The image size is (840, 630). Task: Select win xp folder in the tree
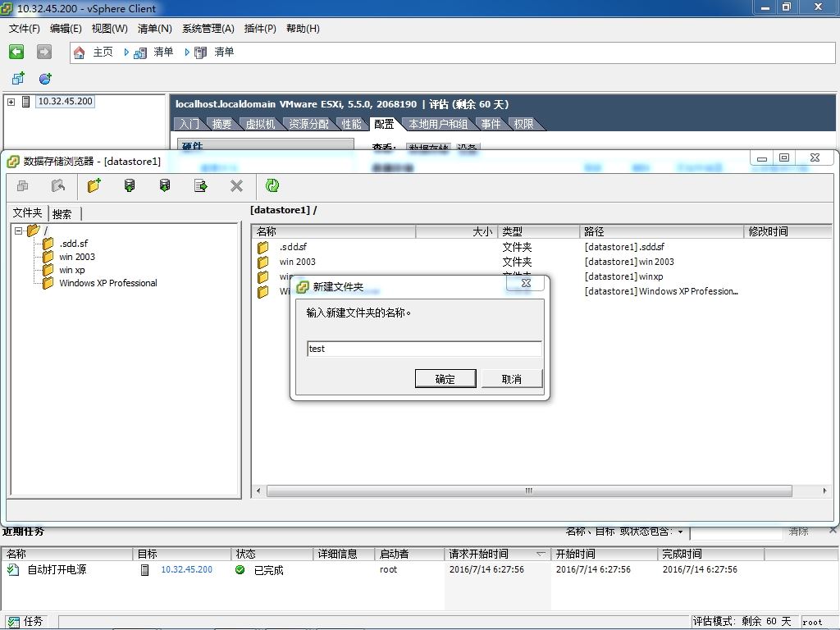(x=72, y=270)
